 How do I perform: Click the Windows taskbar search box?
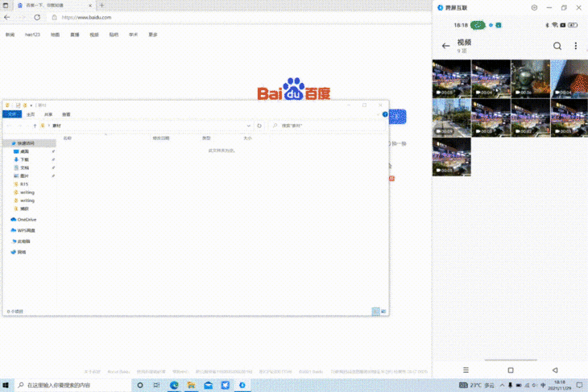pyautogui.click(x=73, y=385)
